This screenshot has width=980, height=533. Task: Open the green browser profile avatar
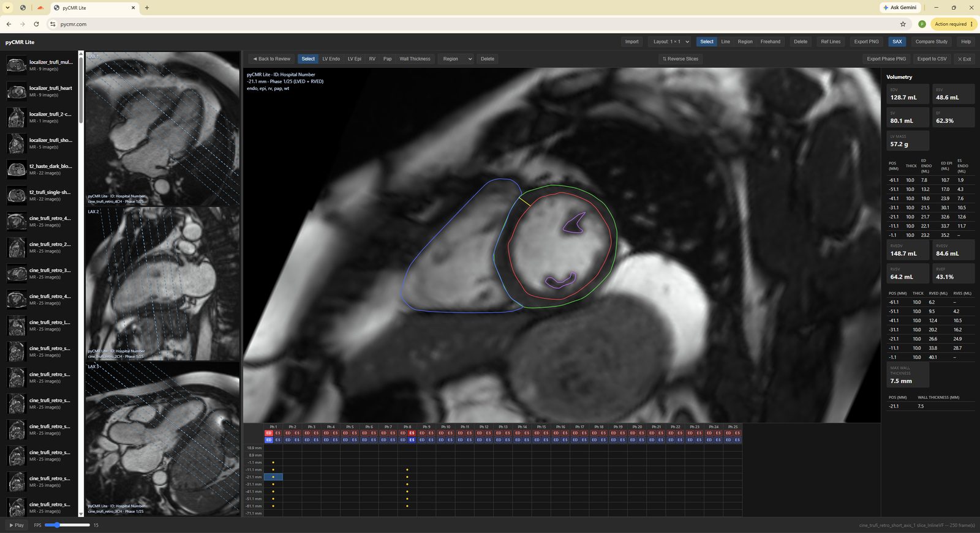pos(922,24)
